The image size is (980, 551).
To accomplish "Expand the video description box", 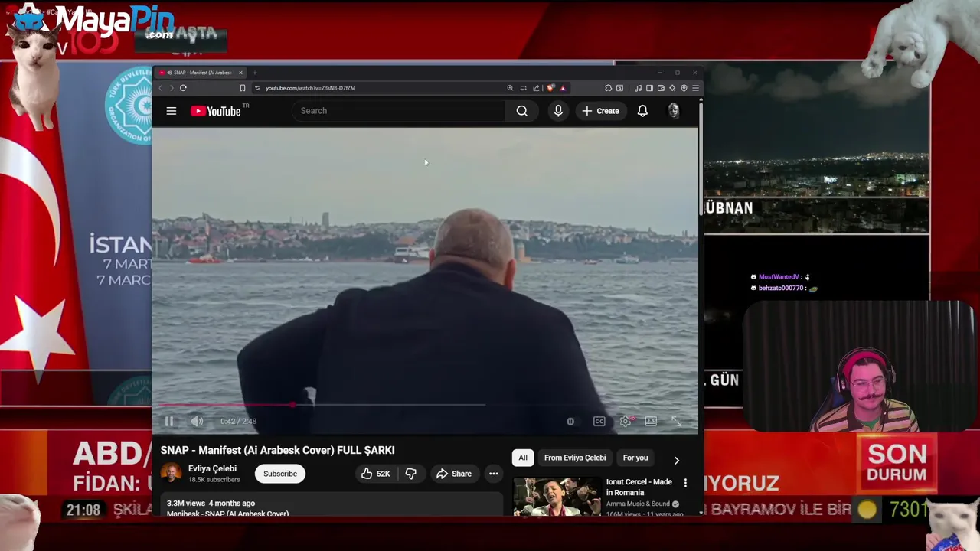I will [332, 506].
